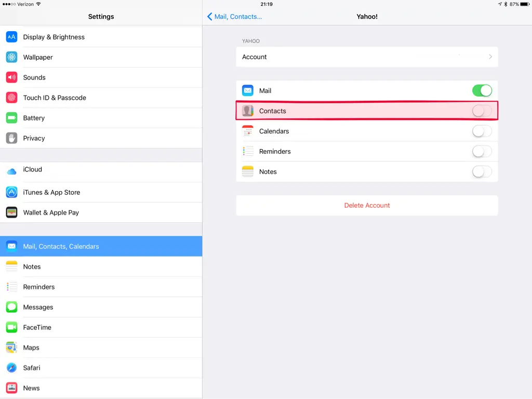Tap the battery indicator in status bar
This screenshot has width=532, height=399.
tap(524, 4)
